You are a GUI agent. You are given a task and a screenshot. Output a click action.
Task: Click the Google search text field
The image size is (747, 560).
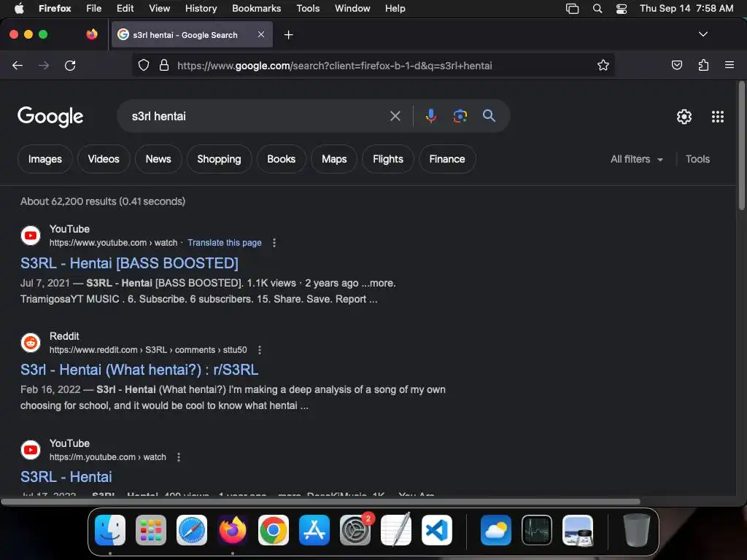coord(258,116)
